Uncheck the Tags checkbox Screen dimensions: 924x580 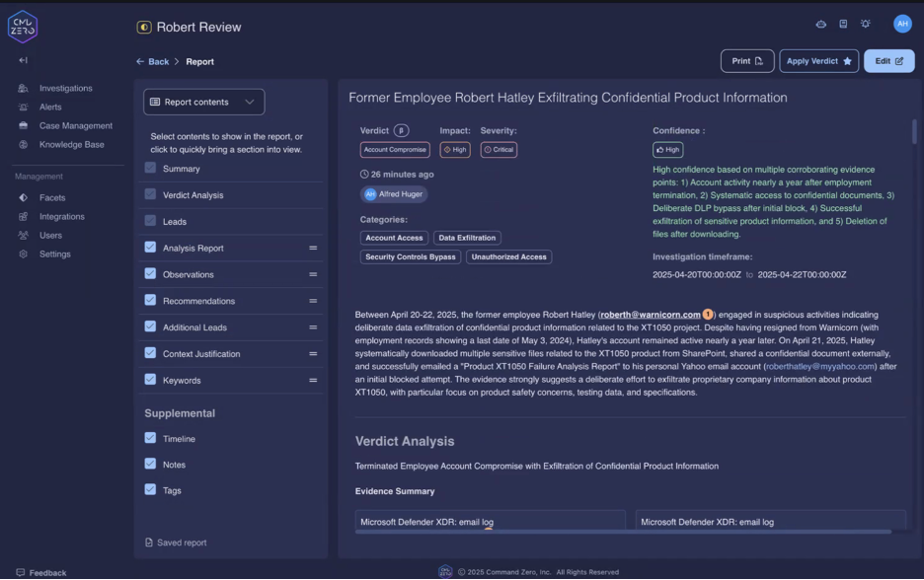coord(150,490)
